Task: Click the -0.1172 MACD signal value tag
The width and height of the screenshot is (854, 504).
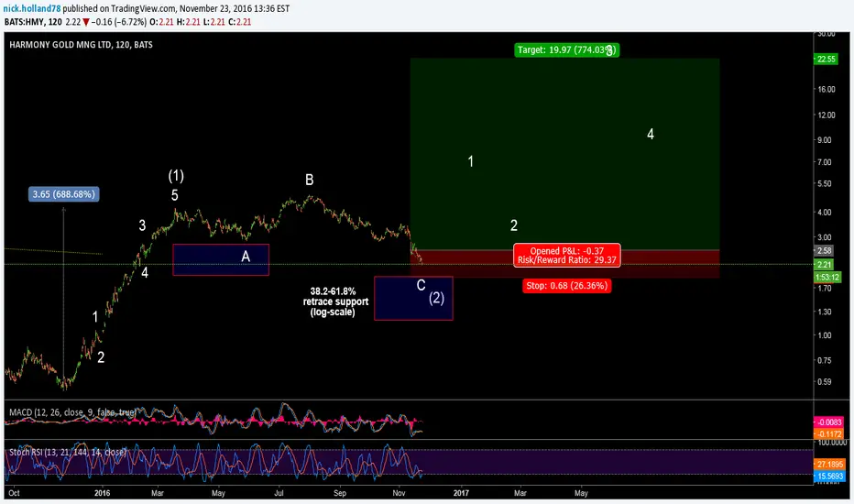Action: click(828, 434)
